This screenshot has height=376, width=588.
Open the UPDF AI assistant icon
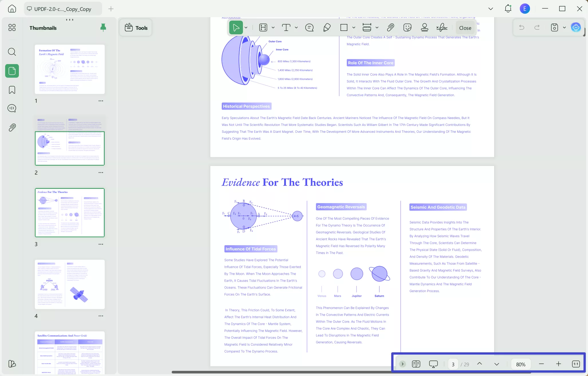point(576,27)
